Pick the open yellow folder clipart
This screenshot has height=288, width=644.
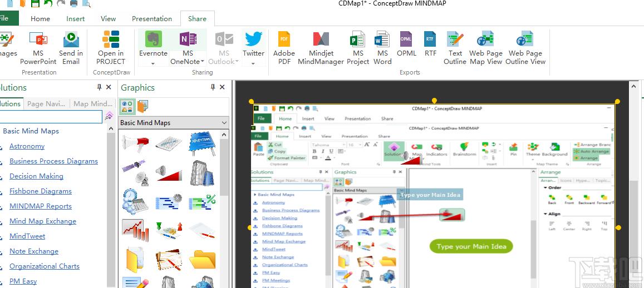[x=203, y=259]
